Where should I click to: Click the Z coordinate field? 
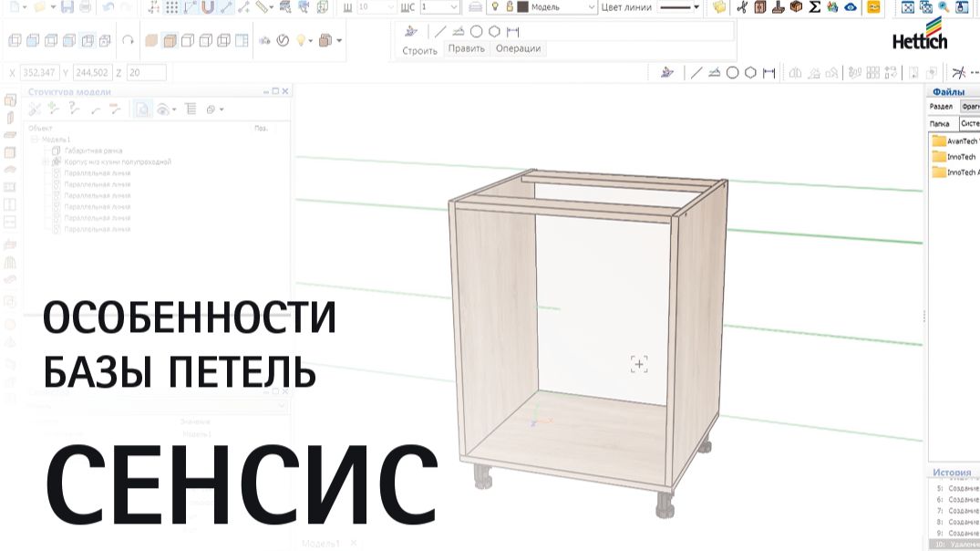(146, 73)
